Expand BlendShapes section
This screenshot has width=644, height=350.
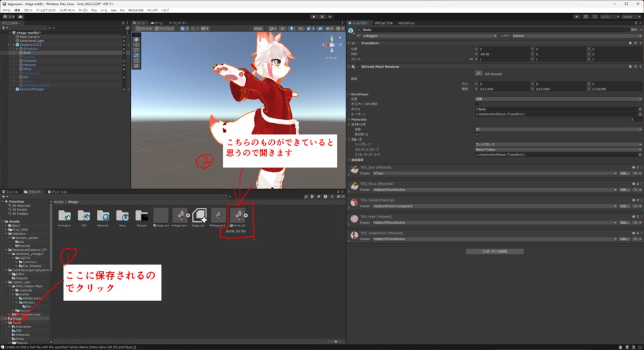(349, 94)
